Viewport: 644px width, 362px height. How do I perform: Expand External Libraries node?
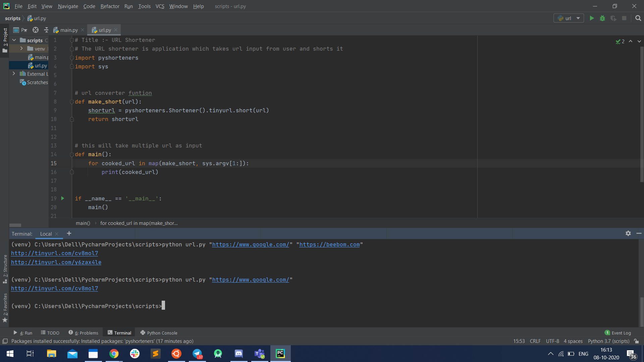pyautogui.click(x=14, y=74)
